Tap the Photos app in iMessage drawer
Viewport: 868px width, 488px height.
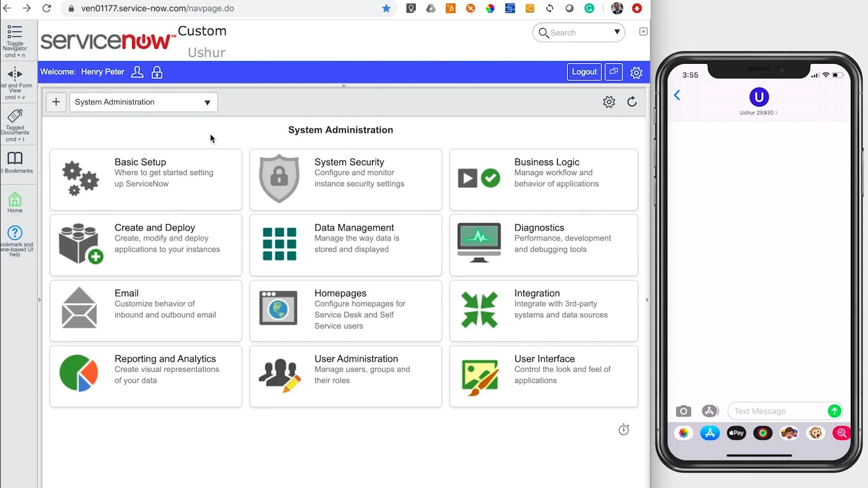[684, 433]
